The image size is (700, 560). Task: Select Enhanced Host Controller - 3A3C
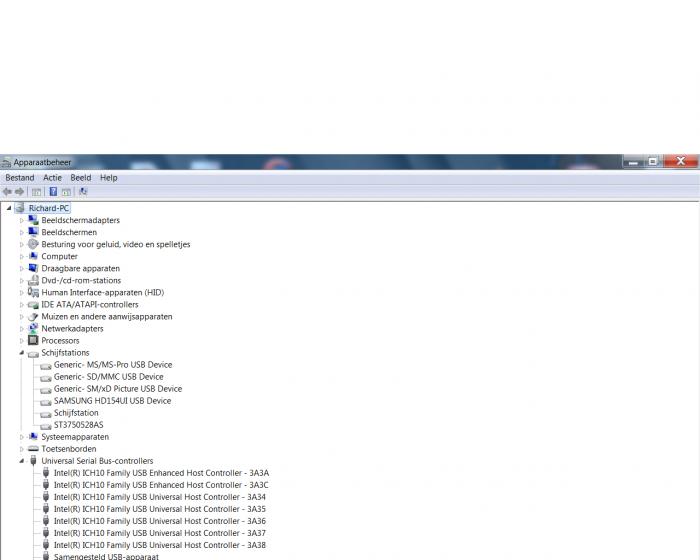pos(161,485)
